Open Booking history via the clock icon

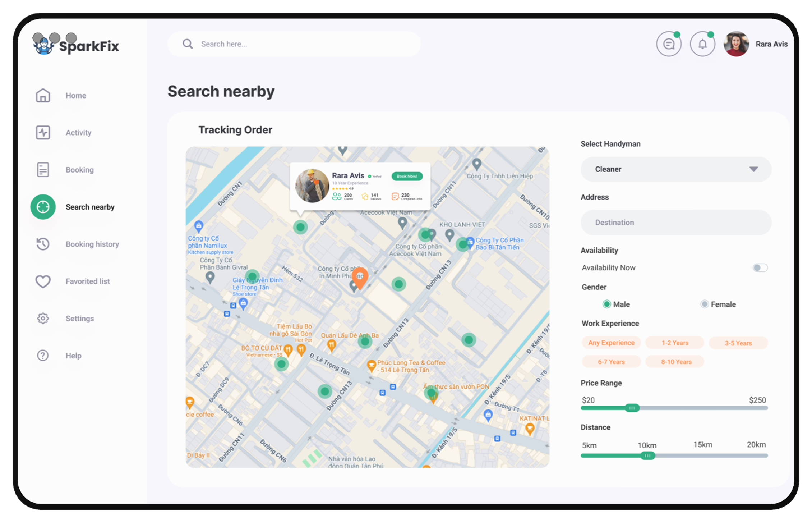point(43,244)
